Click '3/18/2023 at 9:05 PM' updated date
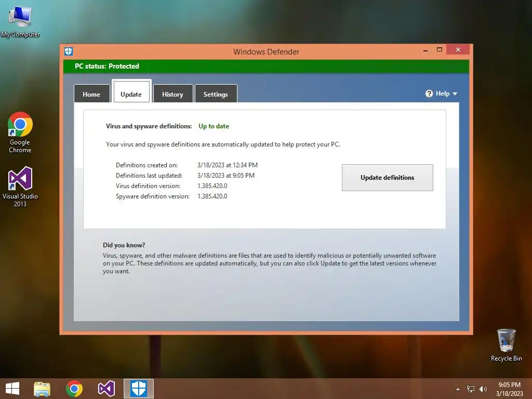This screenshot has height=399, width=532. click(226, 176)
